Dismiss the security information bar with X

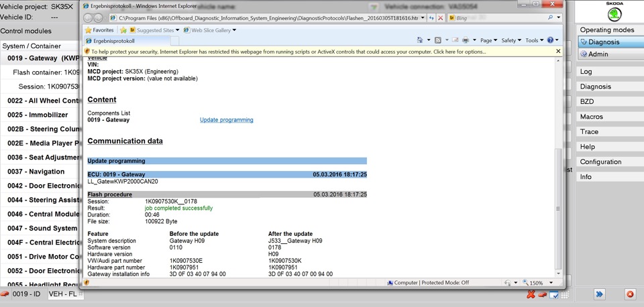click(x=558, y=52)
